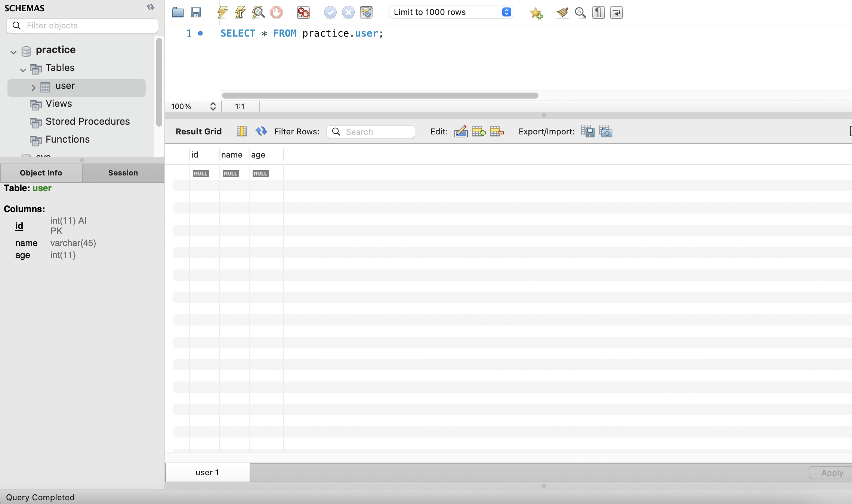Image resolution: width=852 pixels, height=504 pixels.
Task: Open a SQL script file
Action: (x=177, y=12)
